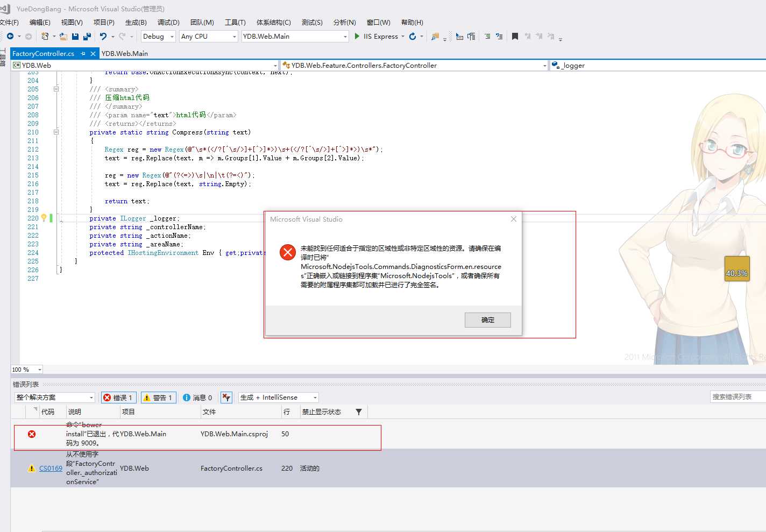Collapse the Compress method code block
This screenshot has height=532, width=766.
pyautogui.click(x=56, y=132)
